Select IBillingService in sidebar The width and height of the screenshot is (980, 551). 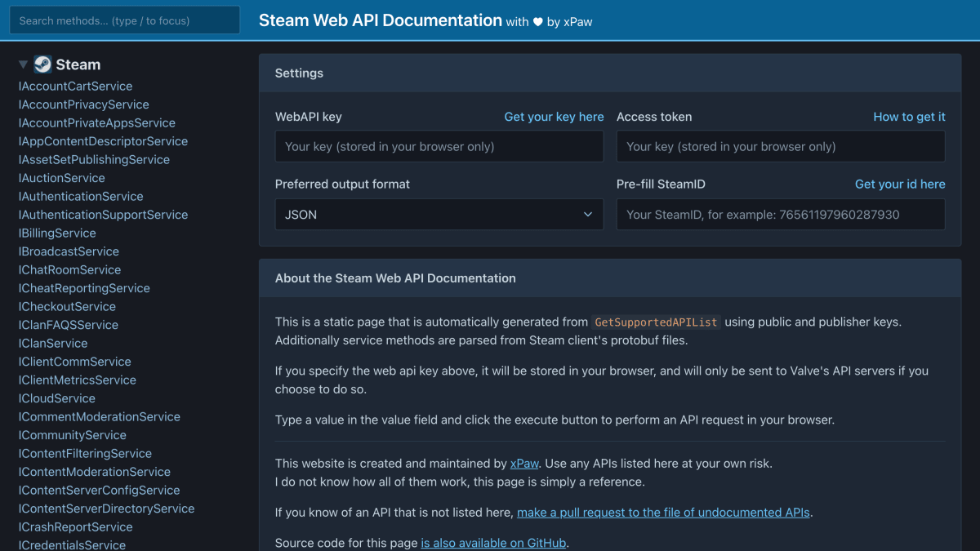[57, 233]
